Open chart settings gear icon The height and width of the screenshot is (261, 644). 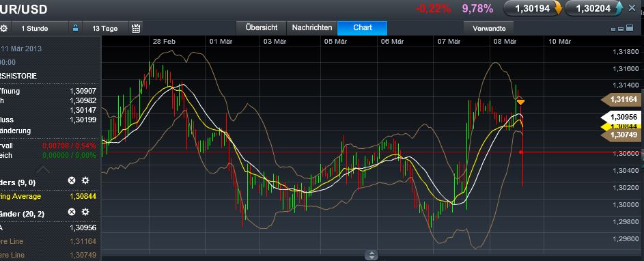tap(3, 29)
